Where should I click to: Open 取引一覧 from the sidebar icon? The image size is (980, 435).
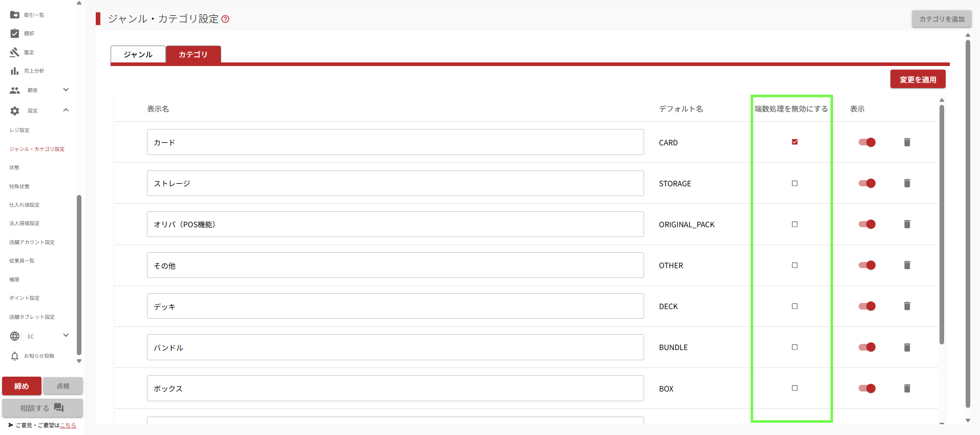coord(15,15)
